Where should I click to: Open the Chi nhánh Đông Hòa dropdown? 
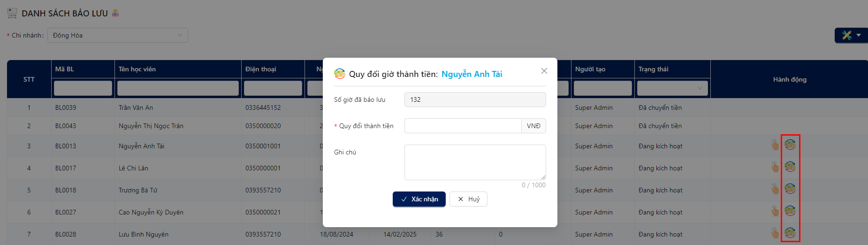point(118,35)
